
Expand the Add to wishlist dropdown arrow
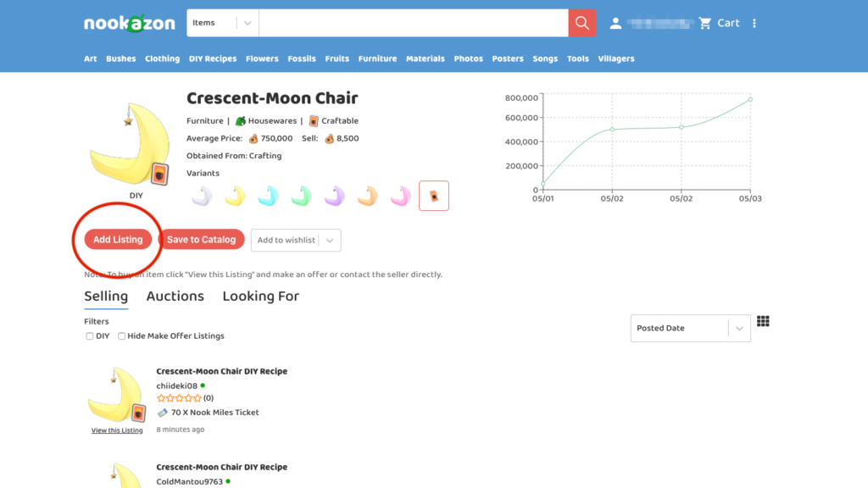(330, 240)
